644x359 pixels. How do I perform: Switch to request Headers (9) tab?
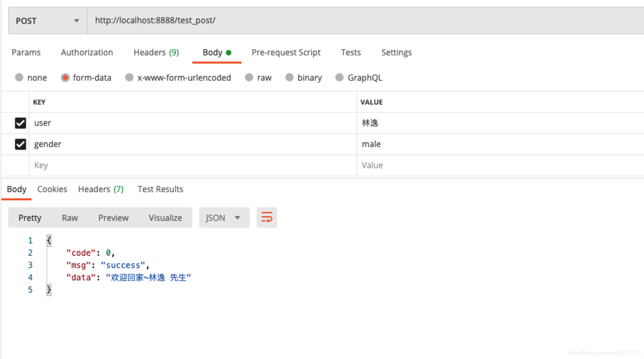pyautogui.click(x=156, y=52)
